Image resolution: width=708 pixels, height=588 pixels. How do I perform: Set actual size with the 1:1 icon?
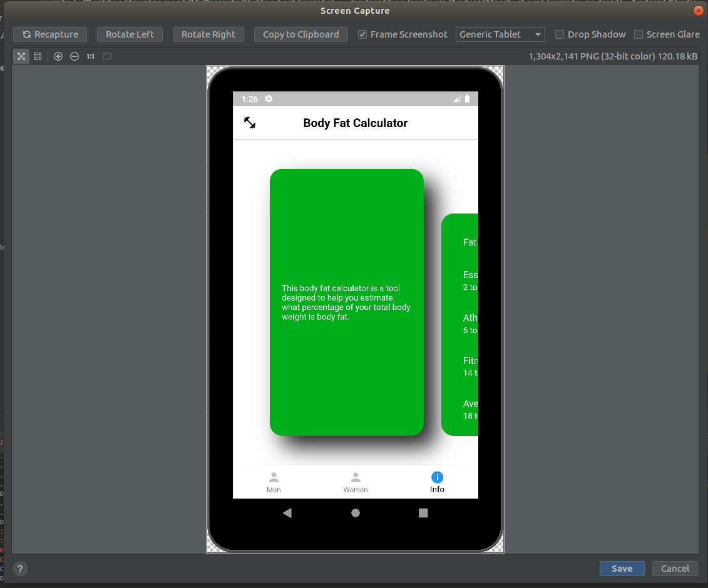(90, 56)
